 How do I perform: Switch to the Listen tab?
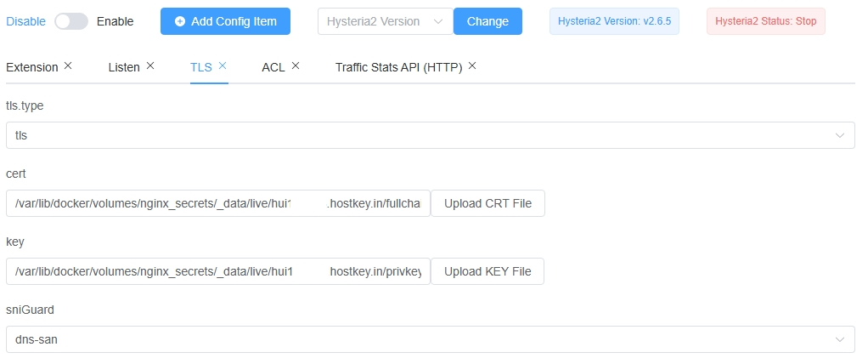tap(124, 67)
